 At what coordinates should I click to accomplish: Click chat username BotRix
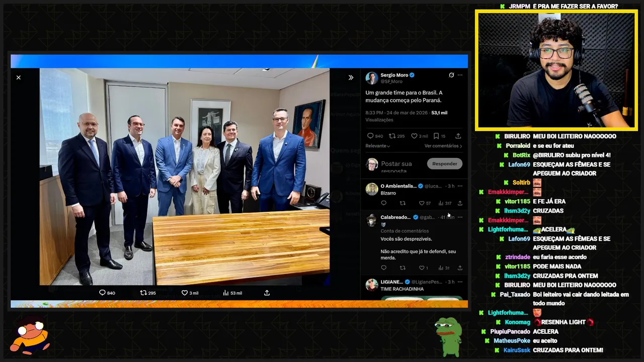[x=522, y=155]
